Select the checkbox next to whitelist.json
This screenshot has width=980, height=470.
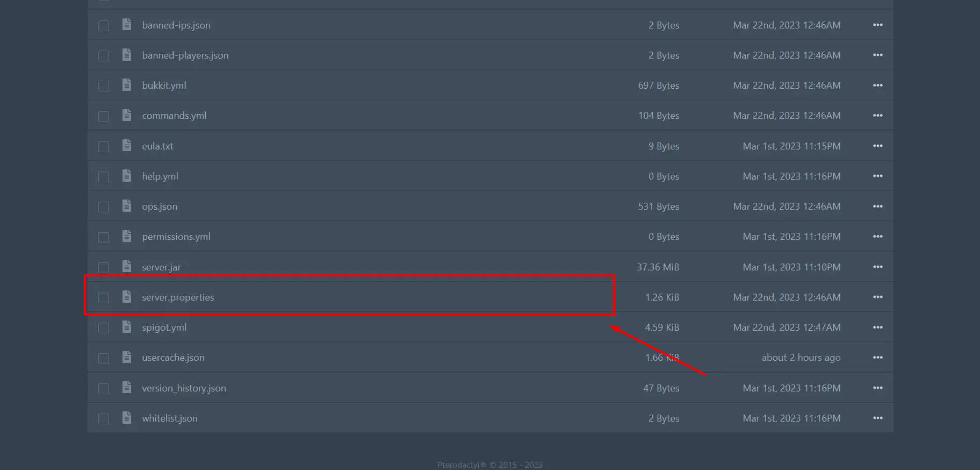(104, 418)
